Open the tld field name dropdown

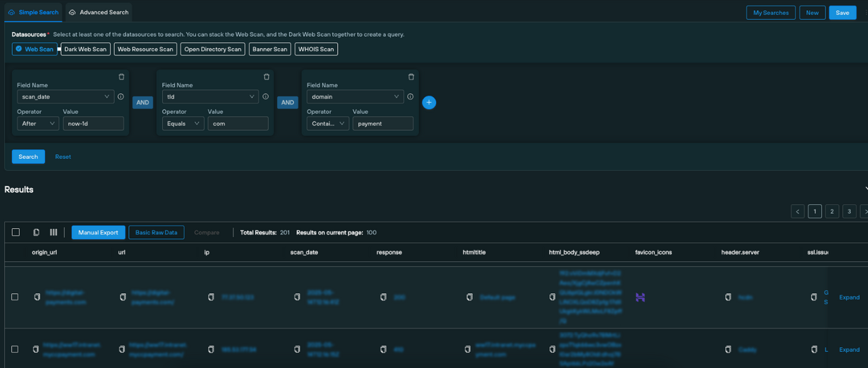tap(210, 97)
